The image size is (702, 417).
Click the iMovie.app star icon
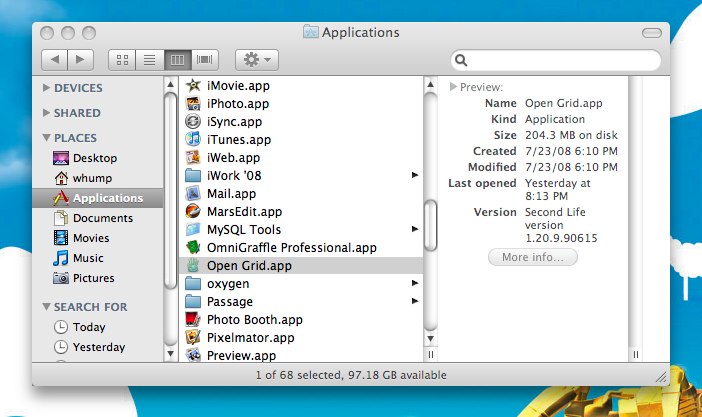(193, 85)
